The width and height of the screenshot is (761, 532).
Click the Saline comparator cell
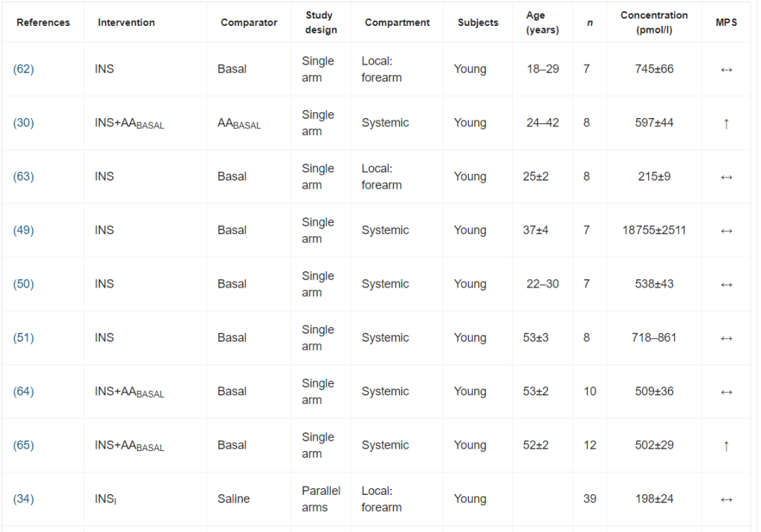click(x=233, y=499)
